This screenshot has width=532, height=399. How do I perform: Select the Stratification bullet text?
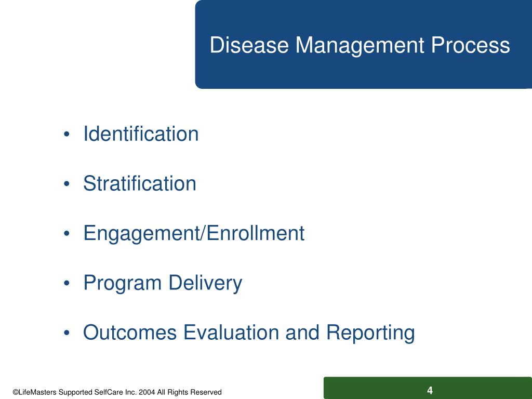click(139, 183)
